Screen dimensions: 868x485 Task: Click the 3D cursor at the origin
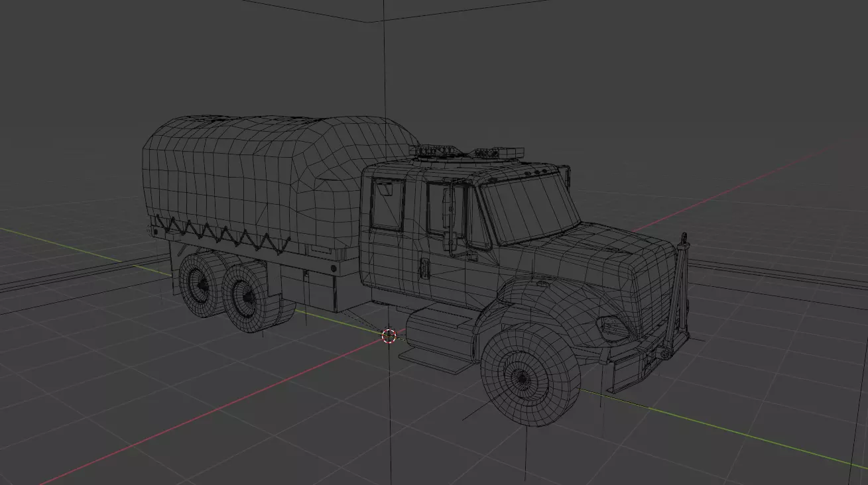389,336
